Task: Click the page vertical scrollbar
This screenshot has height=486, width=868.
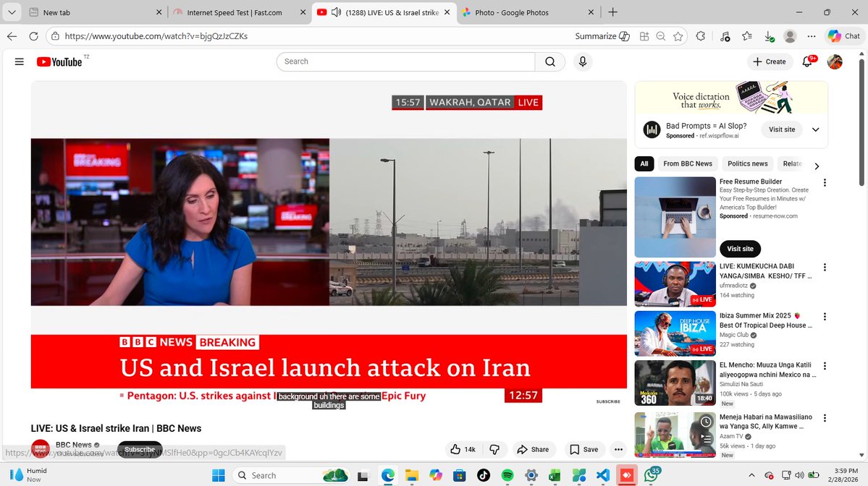Action: 861,121
